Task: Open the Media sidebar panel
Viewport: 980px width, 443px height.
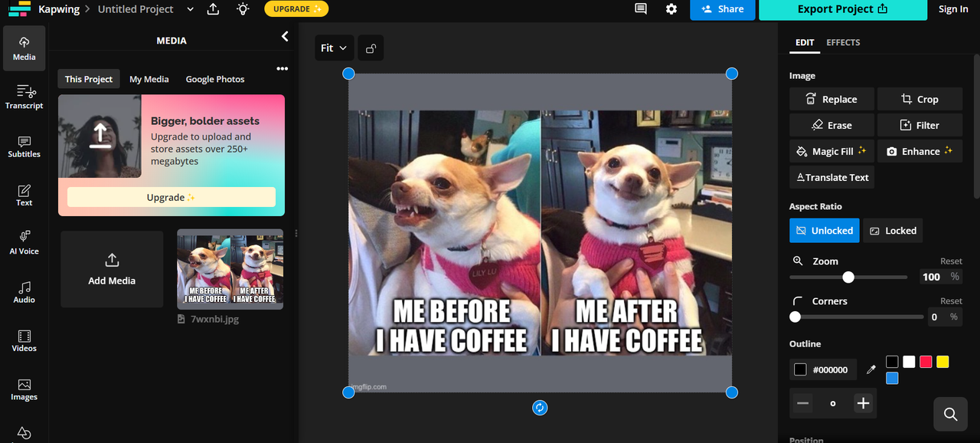Action: tap(24, 49)
